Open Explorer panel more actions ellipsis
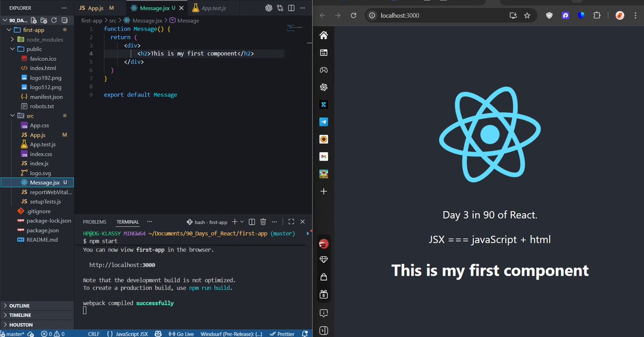 point(64,8)
